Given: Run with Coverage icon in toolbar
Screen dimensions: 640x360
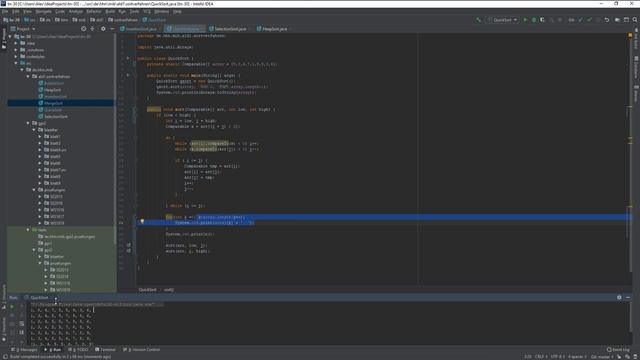Looking at the screenshot, I should (542, 20).
